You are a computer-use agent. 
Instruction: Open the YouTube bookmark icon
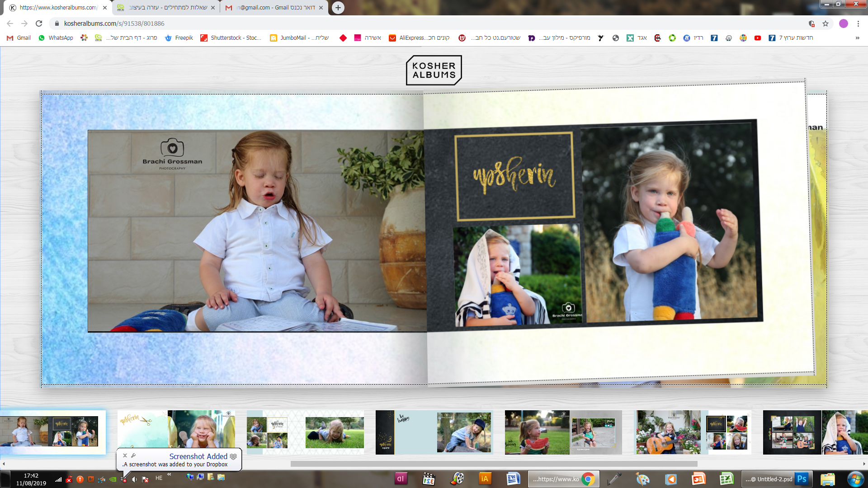(758, 38)
